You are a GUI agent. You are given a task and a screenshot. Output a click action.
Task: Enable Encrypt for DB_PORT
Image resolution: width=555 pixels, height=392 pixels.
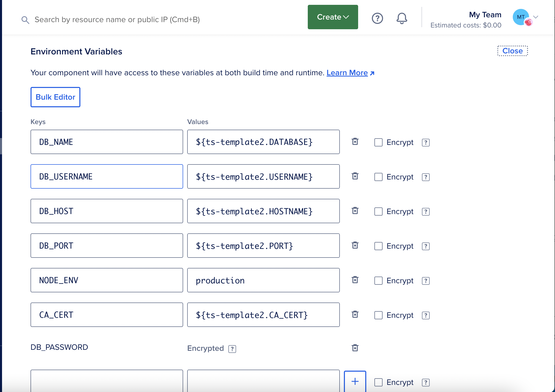pos(378,246)
